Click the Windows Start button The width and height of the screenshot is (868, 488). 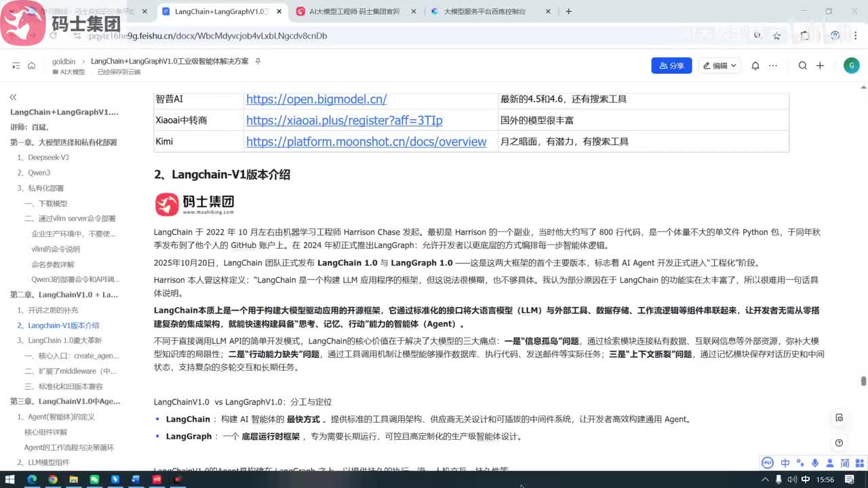point(10,479)
